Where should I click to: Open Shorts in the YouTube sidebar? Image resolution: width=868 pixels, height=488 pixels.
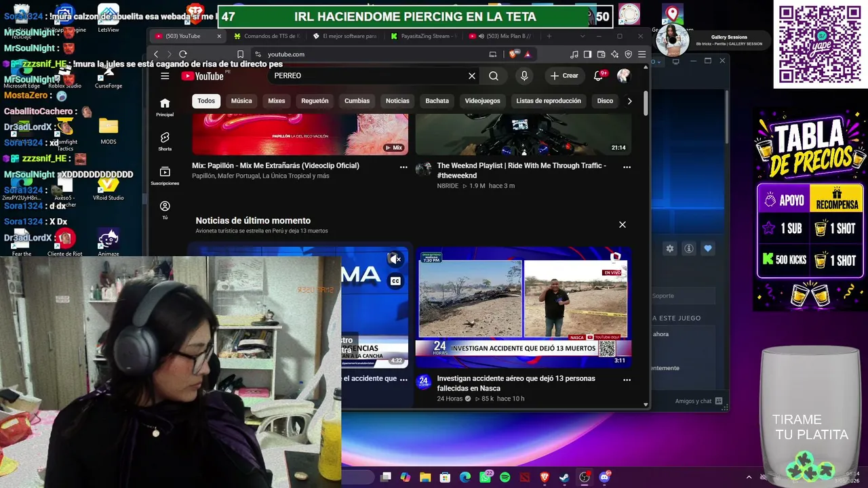tap(165, 142)
